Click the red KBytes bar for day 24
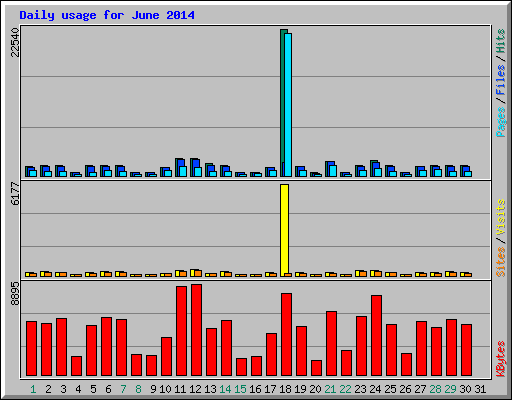This screenshot has width=512, height=400. (x=376, y=335)
